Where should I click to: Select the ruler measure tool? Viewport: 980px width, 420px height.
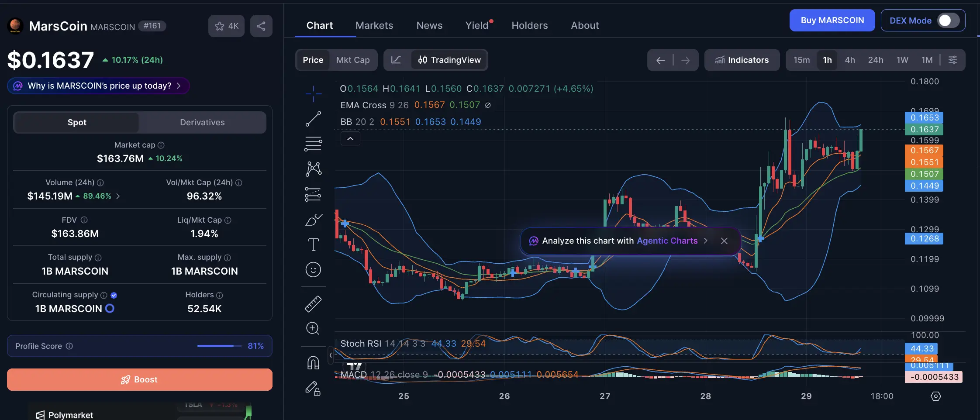click(313, 303)
